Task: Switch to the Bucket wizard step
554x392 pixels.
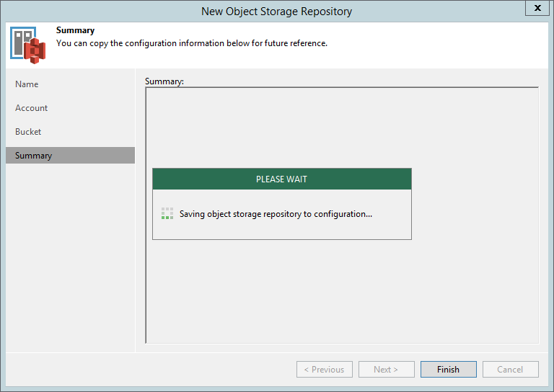Action: (x=28, y=132)
